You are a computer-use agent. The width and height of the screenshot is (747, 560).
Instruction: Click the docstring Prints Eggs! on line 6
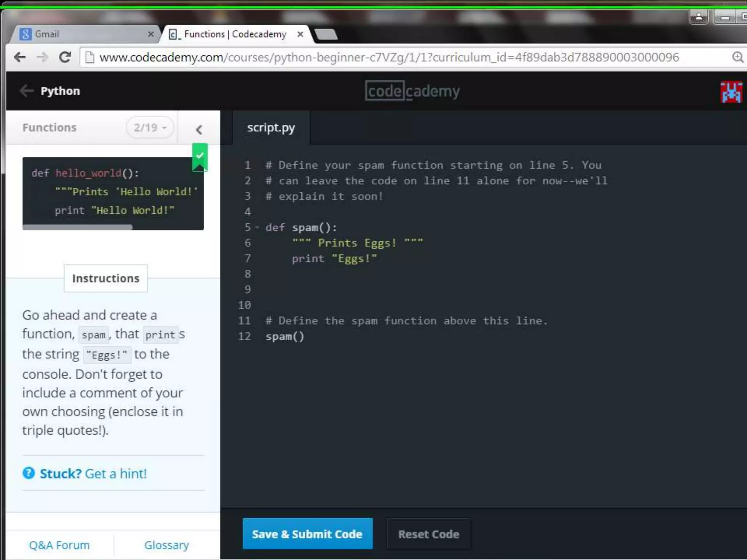click(x=357, y=243)
